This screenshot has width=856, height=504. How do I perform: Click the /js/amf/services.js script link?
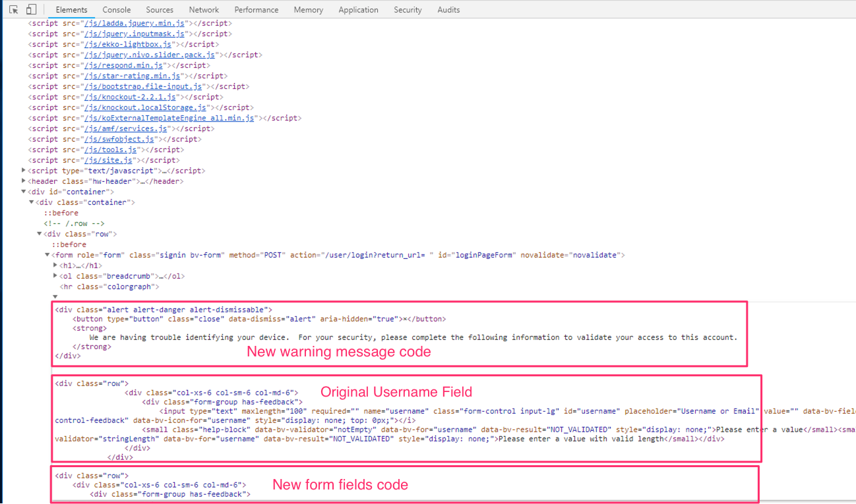click(125, 128)
